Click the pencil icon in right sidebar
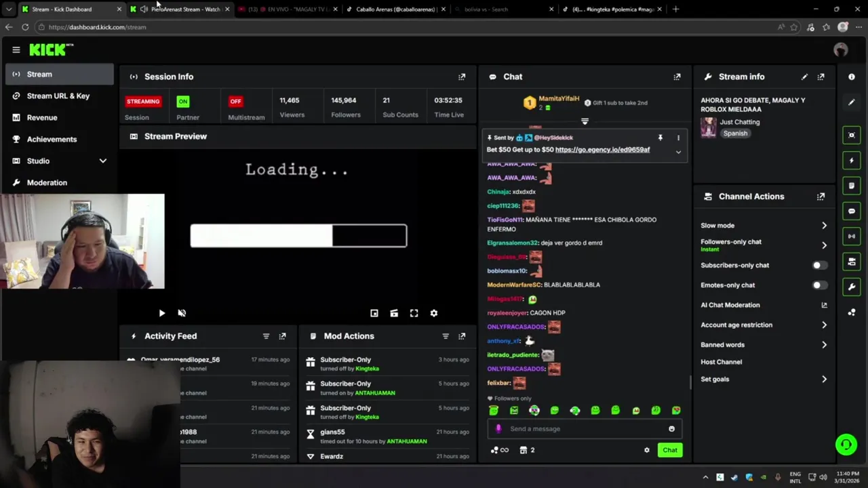 [x=852, y=102]
